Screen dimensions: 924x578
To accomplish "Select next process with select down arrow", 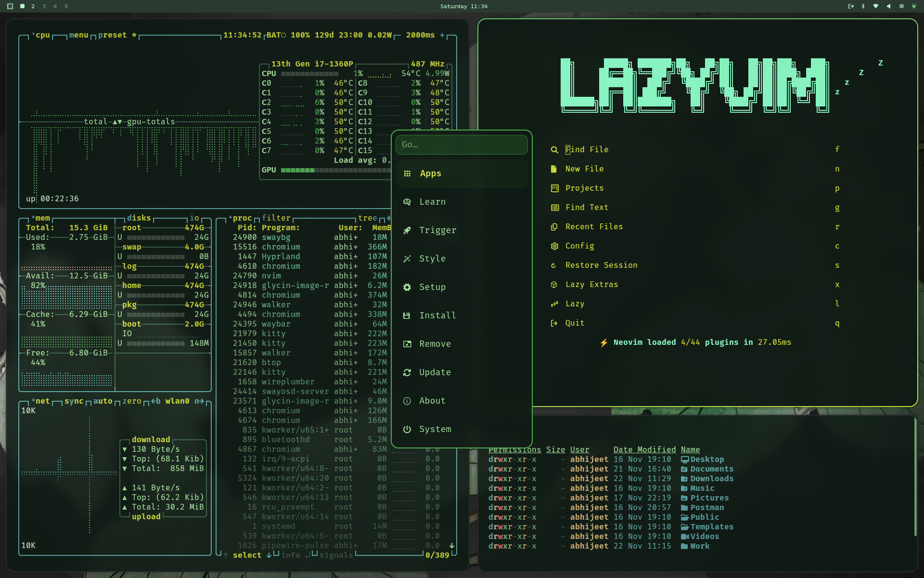I will coord(269,555).
